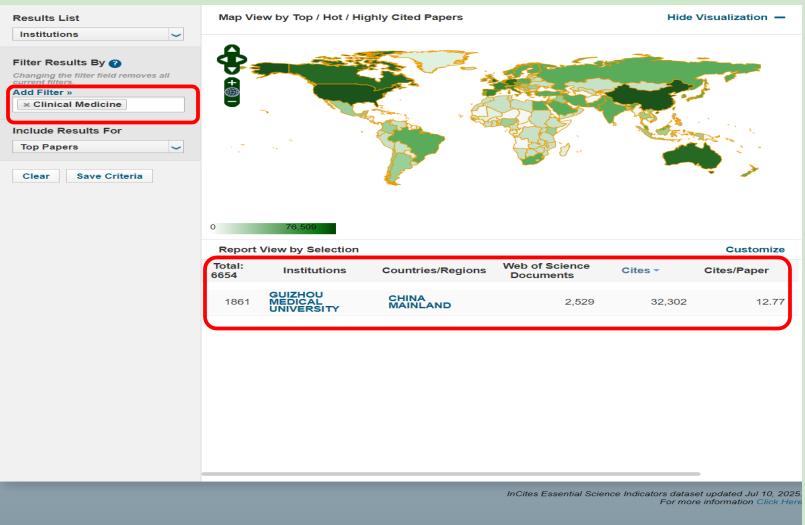Click the horizontal scrollbar below the report

pos(451,474)
